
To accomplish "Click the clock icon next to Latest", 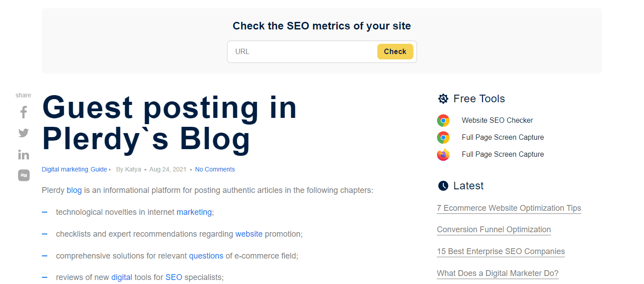I will pyautogui.click(x=443, y=186).
